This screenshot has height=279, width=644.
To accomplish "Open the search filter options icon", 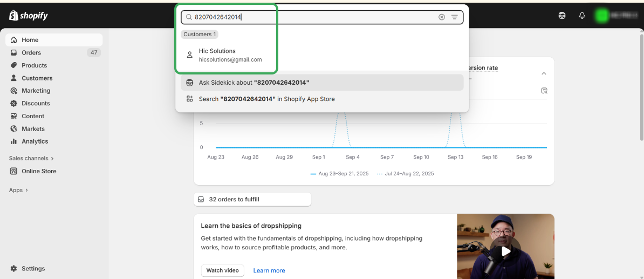I will pyautogui.click(x=455, y=17).
